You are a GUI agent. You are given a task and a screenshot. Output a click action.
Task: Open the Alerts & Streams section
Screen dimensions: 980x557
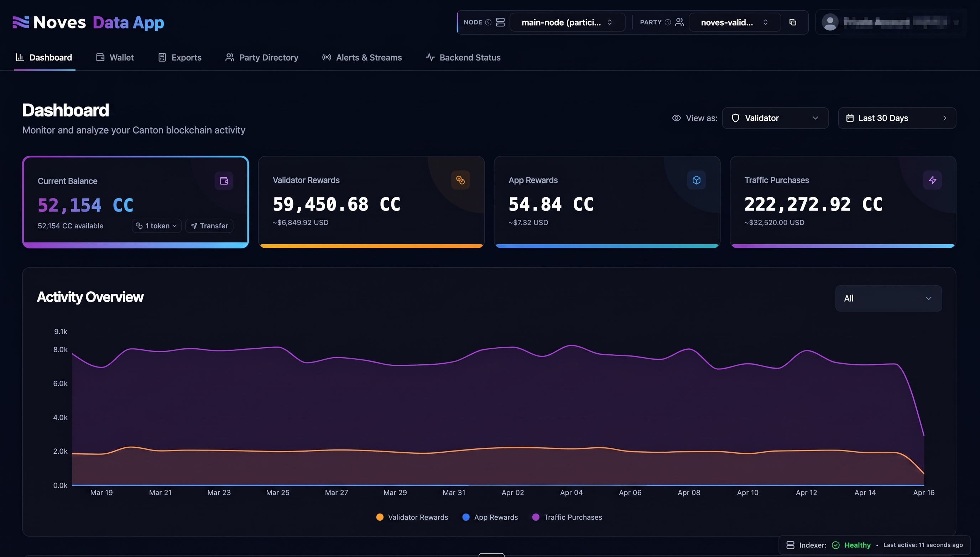point(361,57)
